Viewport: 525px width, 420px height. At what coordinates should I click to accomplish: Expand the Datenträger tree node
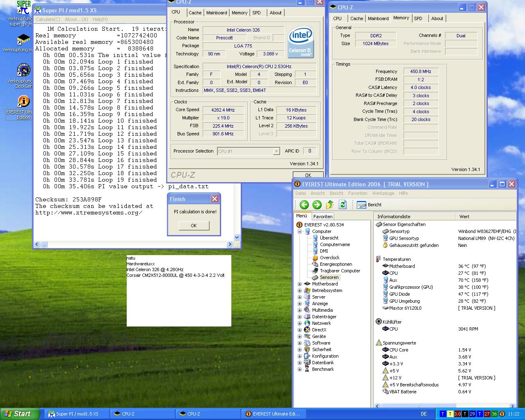click(x=299, y=317)
